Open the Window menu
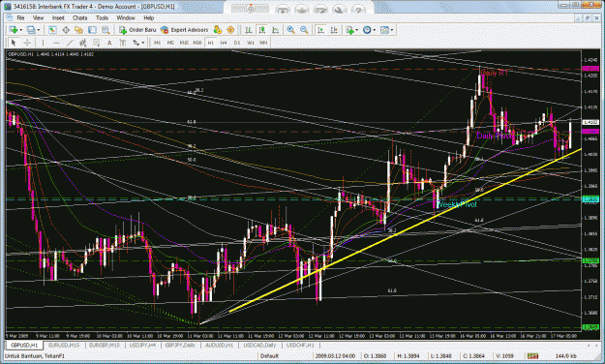 coord(126,17)
